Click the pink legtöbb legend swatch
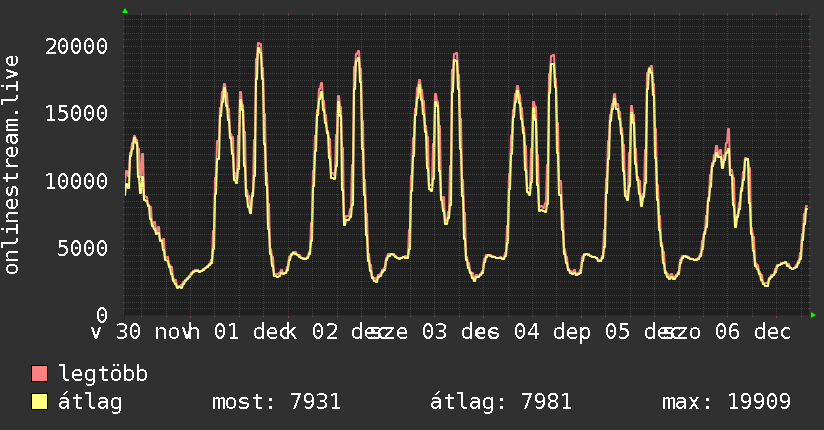The width and height of the screenshot is (824, 430). pos(39,373)
